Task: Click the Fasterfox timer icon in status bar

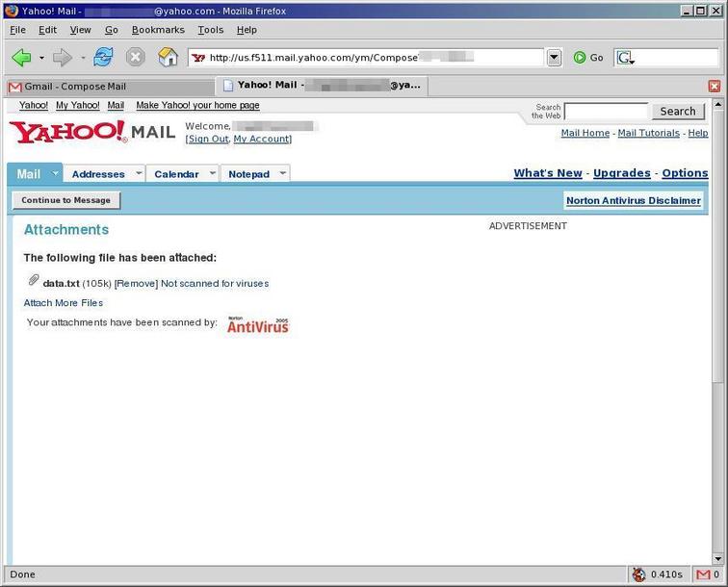Action: 638,574
